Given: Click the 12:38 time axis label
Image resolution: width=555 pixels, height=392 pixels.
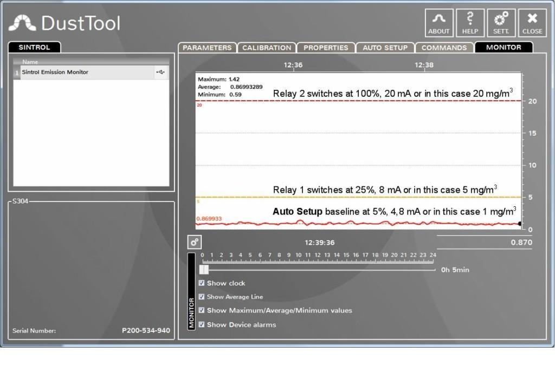Looking at the screenshot, I should [x=424, y=65].
